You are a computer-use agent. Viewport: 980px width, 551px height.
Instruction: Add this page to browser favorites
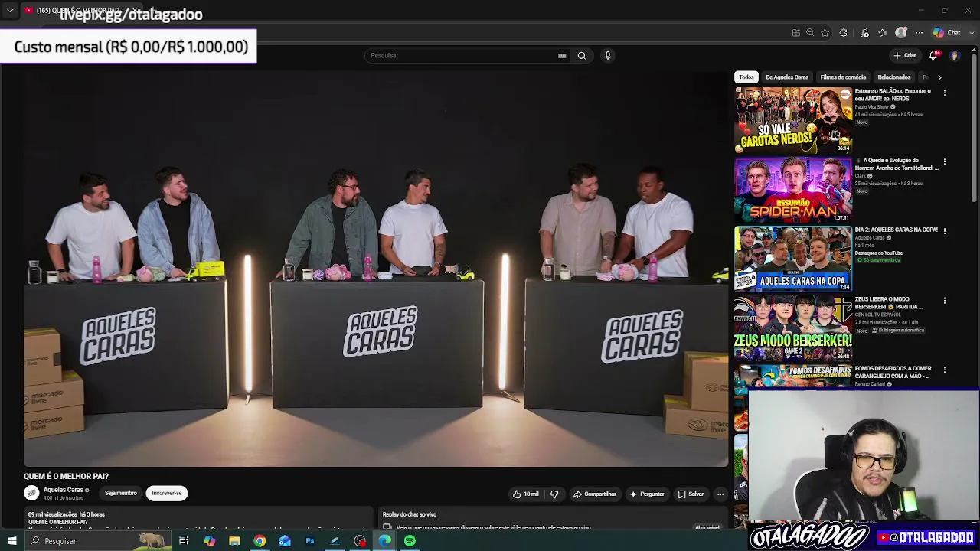pyautogui.click(x=825, y=33)
